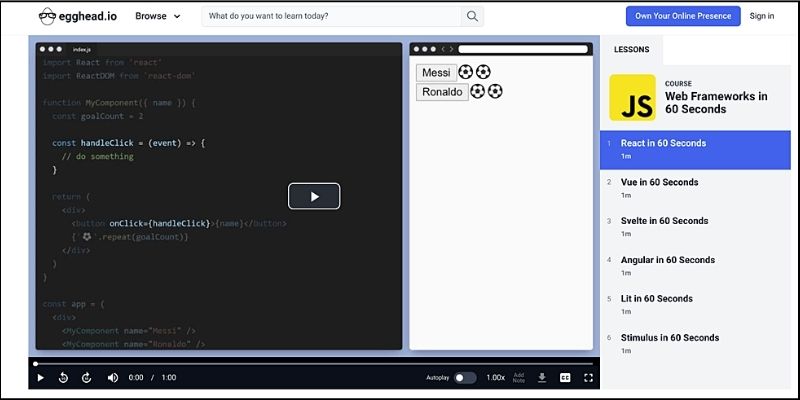Click the egghead.io logo
Image resolution: width=800 pixels, height=400 pixels.
click(78, 16)
